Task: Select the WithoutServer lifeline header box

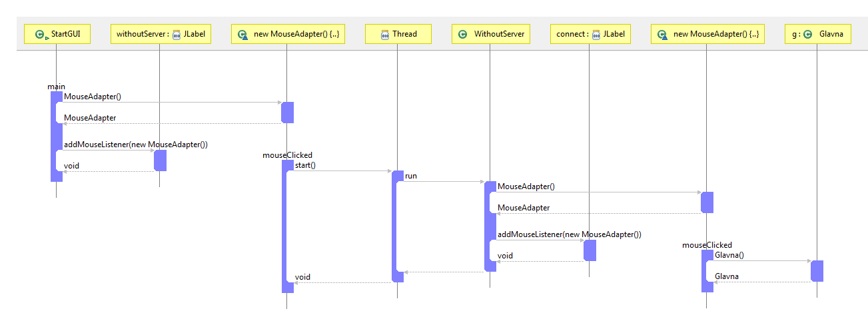Action: pos(490,34)
